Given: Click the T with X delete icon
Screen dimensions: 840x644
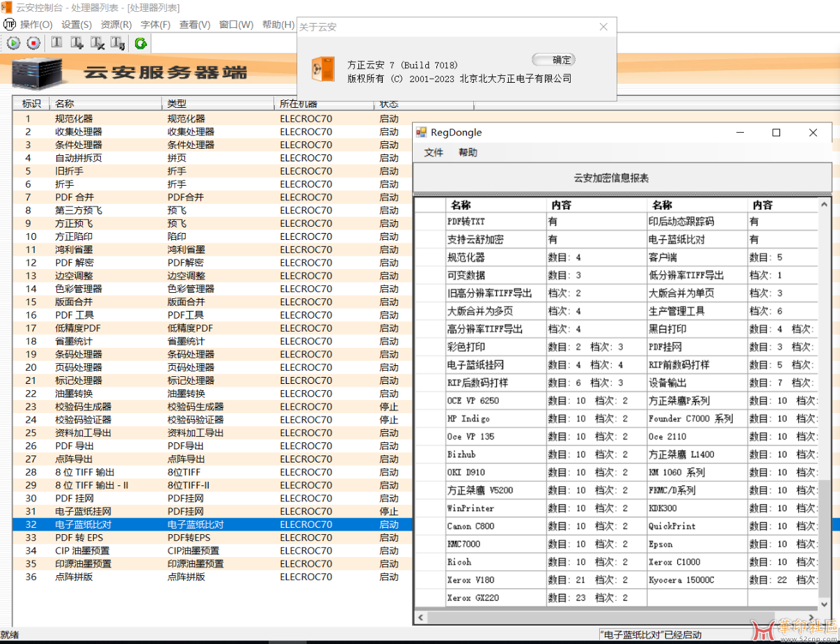Looking at the screenshot, I should point(97,43).
